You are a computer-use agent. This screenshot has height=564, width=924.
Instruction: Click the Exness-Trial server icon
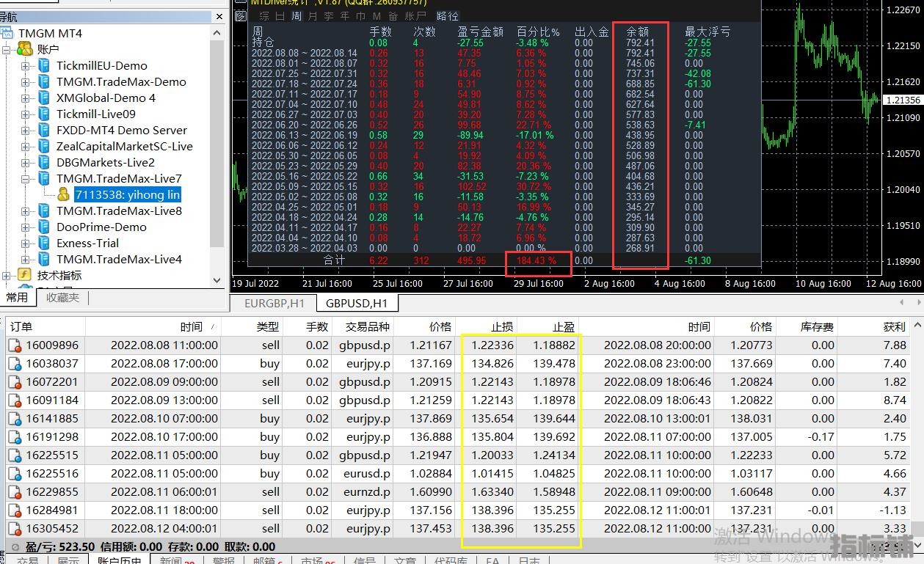point(44,243)
